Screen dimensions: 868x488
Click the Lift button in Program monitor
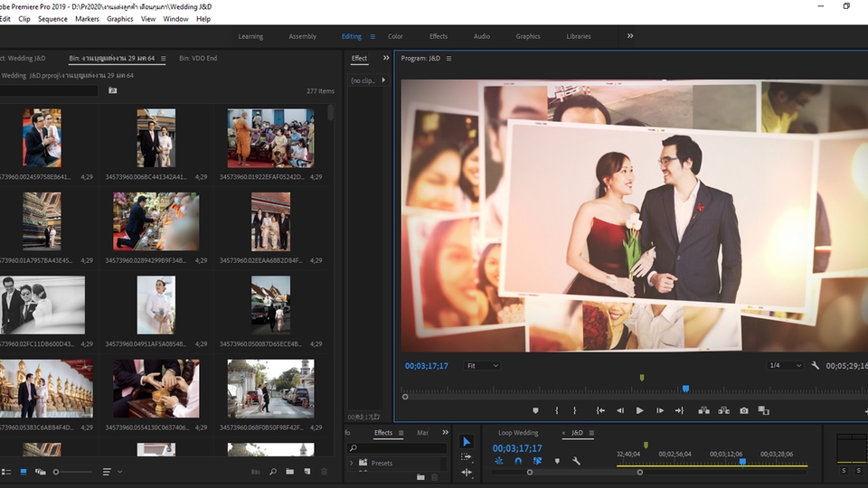(x=703, y=410)
